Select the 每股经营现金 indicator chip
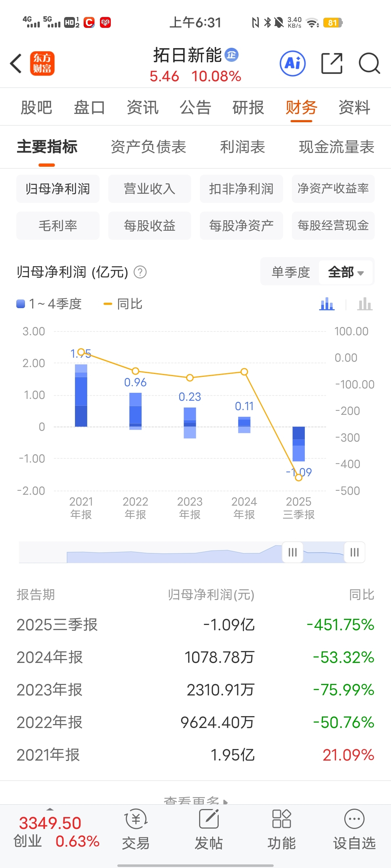Image resolution: width=391 pixels, height=868 pixels. pos(333,226)
